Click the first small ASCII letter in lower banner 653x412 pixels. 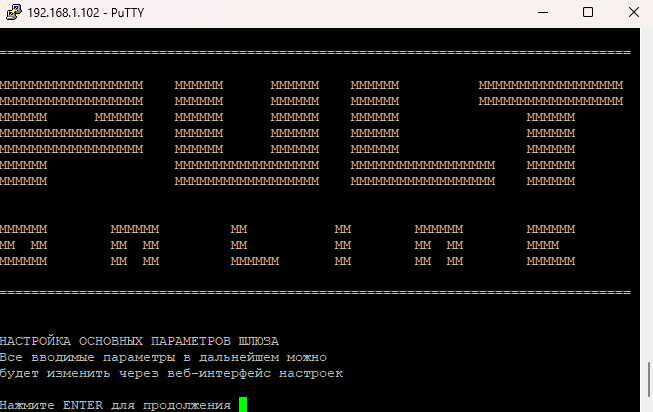(23, 245)
